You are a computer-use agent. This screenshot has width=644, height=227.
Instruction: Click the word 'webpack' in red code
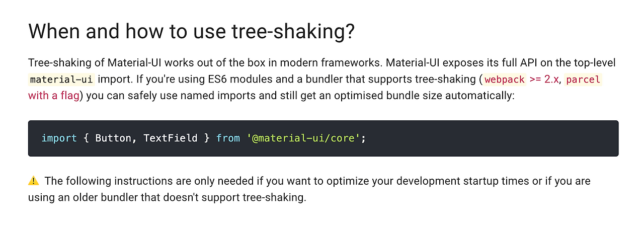(505, 80)
